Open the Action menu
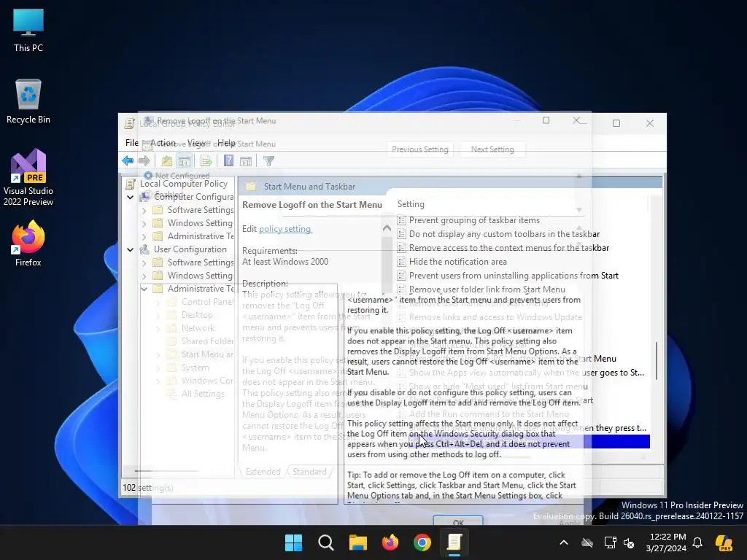The image size is (747, 560). point(163,143)
